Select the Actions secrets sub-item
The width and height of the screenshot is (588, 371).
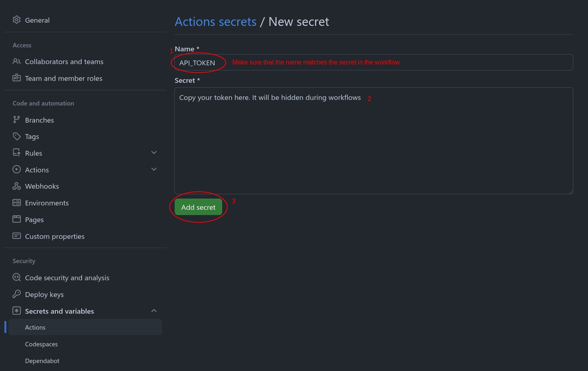[x=35, y=328]
